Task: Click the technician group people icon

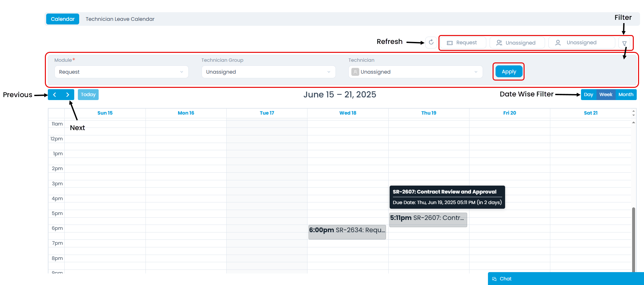Action: pyautogui.click(x=499, y=43)
